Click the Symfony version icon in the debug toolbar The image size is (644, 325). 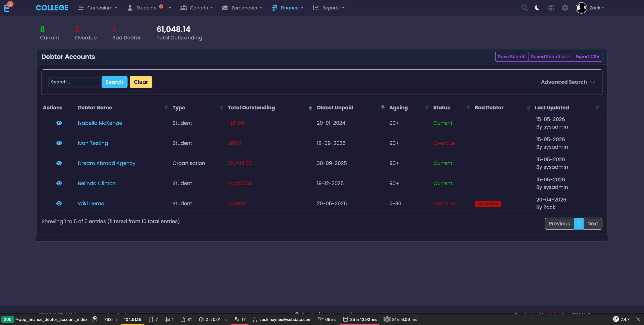point(616,319)
